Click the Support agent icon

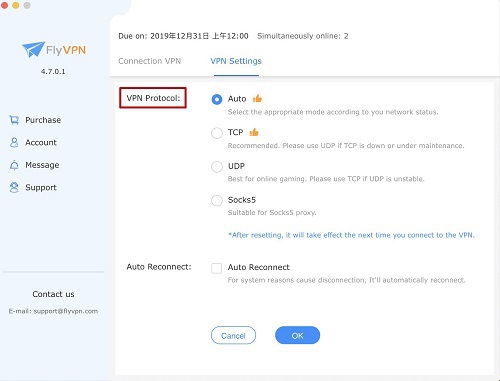coord(14,187)
